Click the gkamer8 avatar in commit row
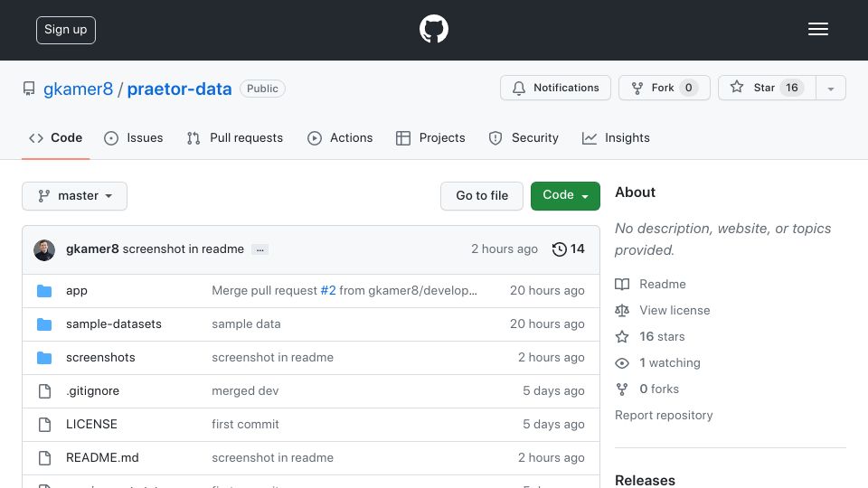Viewport: 868px width, 488px height. pyautogui.click(x=44, y=250)
